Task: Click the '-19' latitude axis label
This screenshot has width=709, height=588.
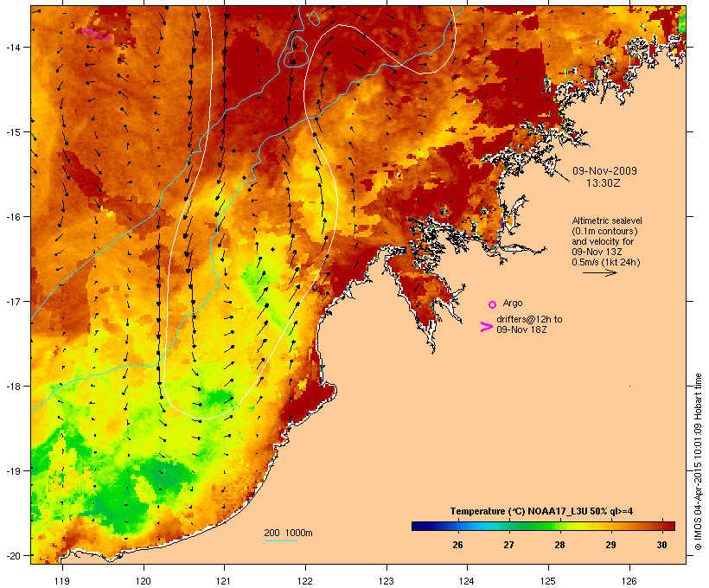Action: click(x=12, y=471)
